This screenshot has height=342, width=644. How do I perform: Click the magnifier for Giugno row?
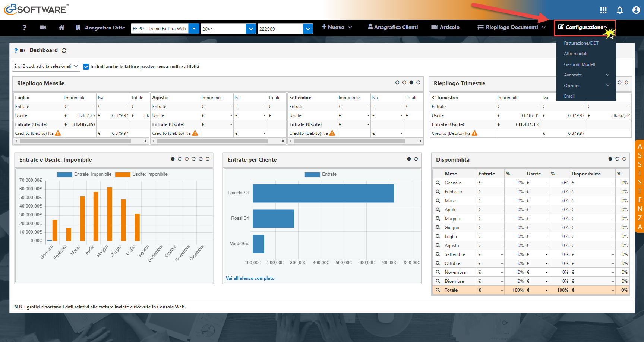click(x=438, y=227)
